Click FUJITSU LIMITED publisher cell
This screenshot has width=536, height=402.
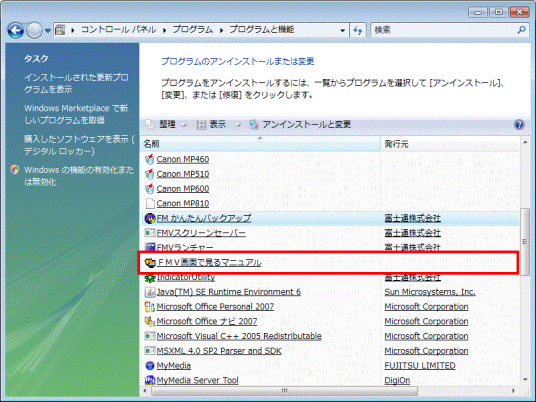420,365
